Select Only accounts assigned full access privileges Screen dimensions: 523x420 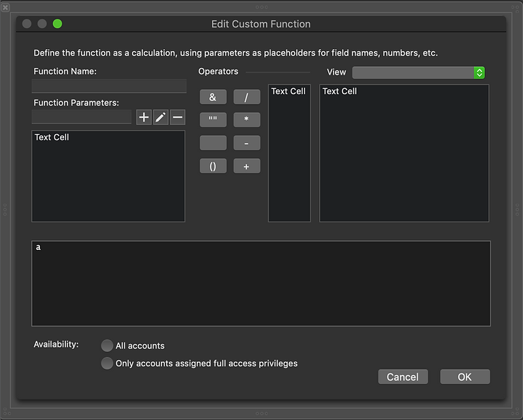pos(107,363)
